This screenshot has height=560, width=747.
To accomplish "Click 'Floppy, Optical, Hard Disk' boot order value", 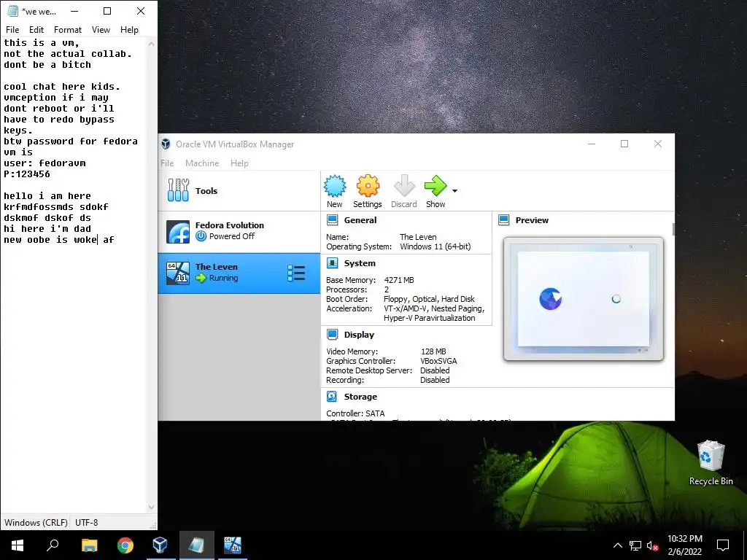I will 429,299.
